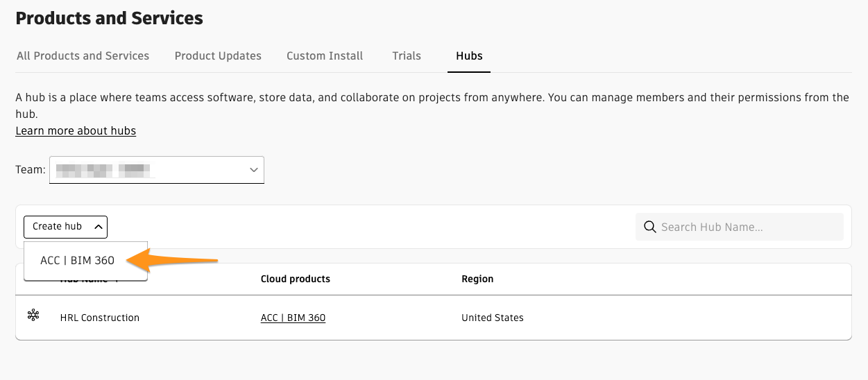Choose ACC | BIM 360 from the dropdown
Screen dimensions: 868x380
(77, 261)
